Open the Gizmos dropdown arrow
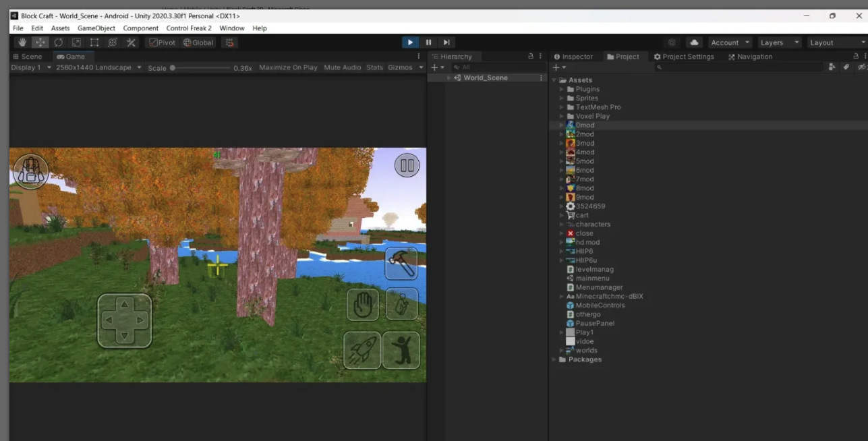The image size is (868, 441). click(421, 67)
